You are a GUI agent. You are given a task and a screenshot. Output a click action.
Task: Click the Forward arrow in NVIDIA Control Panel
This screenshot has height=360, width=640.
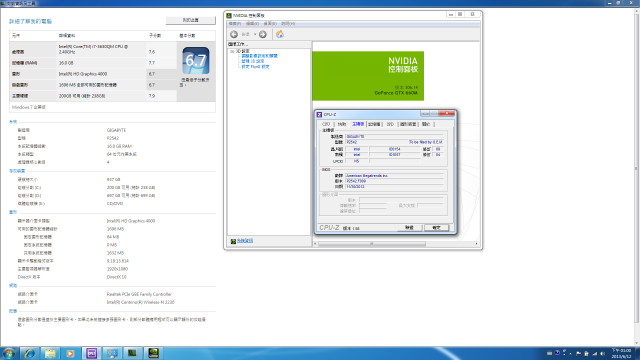coord(263,34)
